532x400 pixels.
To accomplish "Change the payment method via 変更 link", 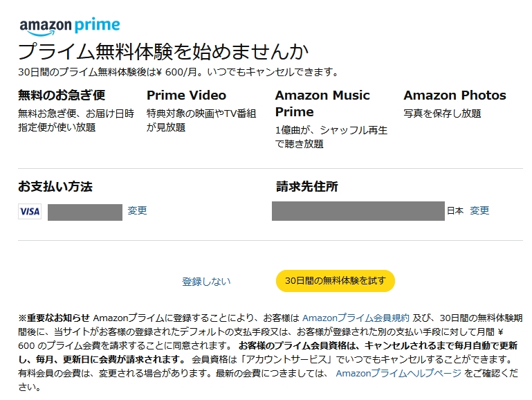I will (x=137, y=210).
